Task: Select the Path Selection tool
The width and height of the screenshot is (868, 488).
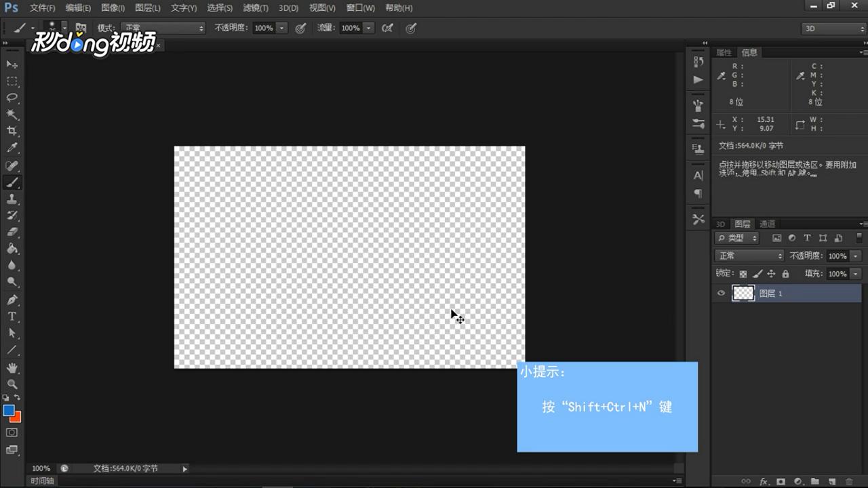Action: (x=12, y=333)
